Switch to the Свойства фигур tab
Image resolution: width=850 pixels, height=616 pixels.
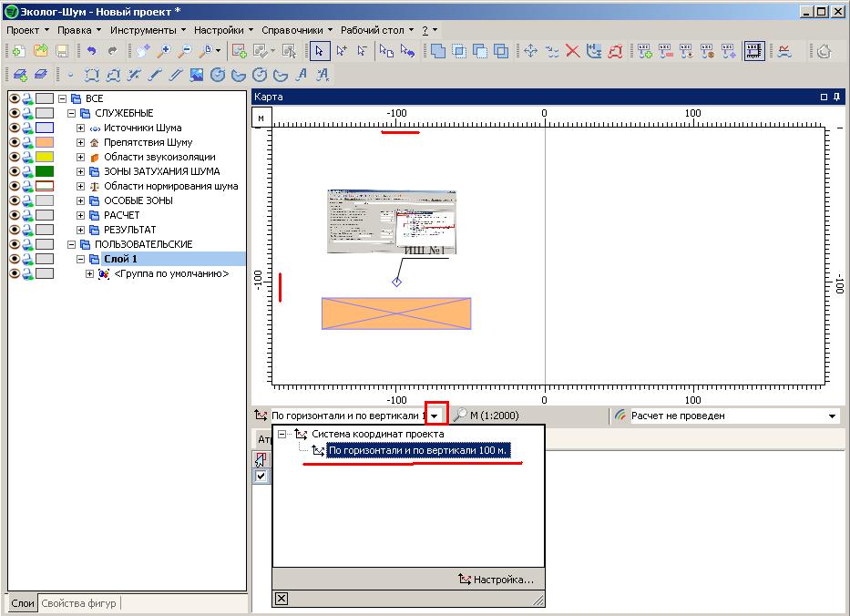click(79, 603)
